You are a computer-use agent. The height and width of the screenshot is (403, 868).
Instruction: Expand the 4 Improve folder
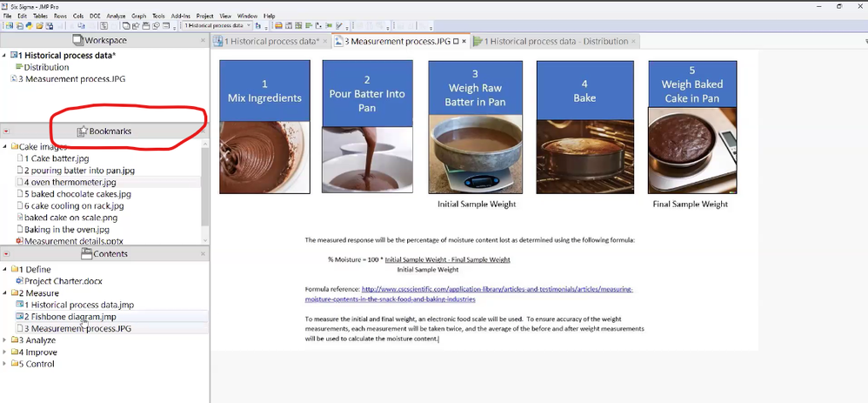pos(5,352)
